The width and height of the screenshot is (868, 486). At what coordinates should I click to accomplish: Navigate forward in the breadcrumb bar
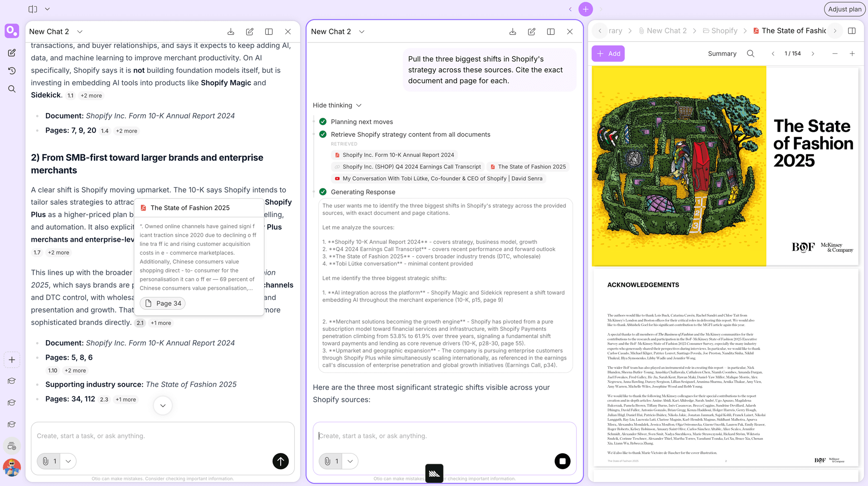[x=835, y=31]
